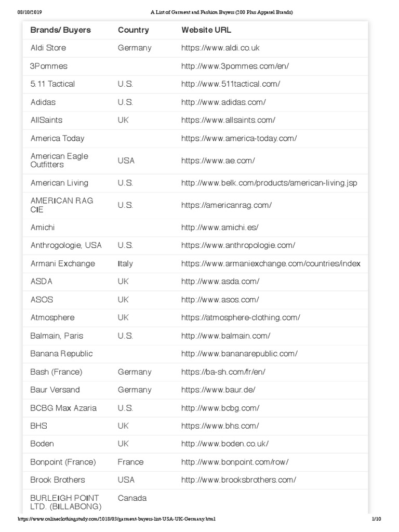Click the bananarepublic.com link
Screen dimensions: 399x532
[x=239, y=354]
